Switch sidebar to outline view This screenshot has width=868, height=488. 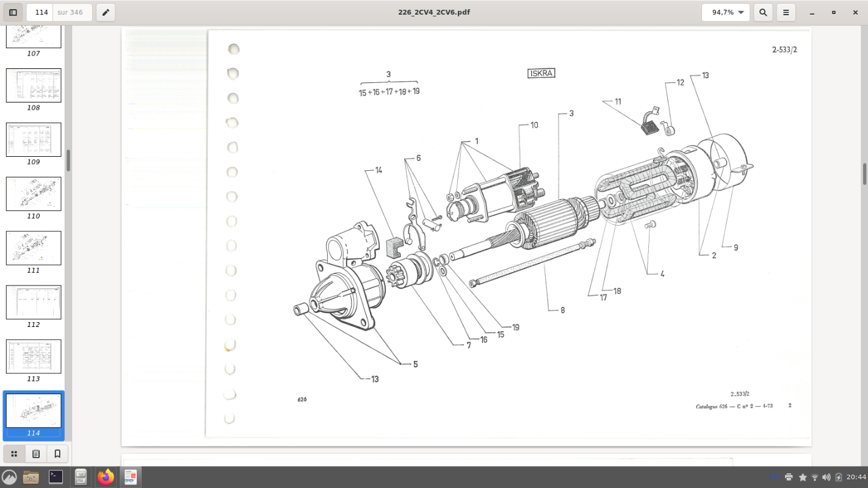[x=36, y=454]
